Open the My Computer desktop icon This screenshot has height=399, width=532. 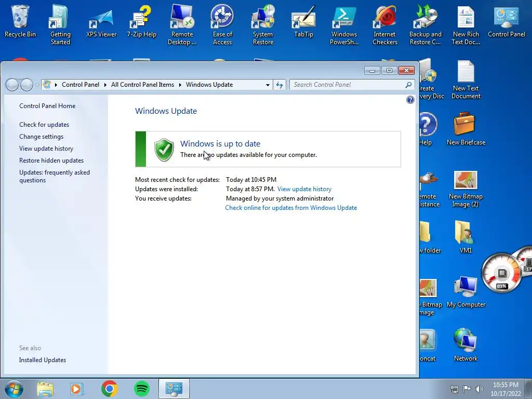pyautogui.click(x=466, y=291)
